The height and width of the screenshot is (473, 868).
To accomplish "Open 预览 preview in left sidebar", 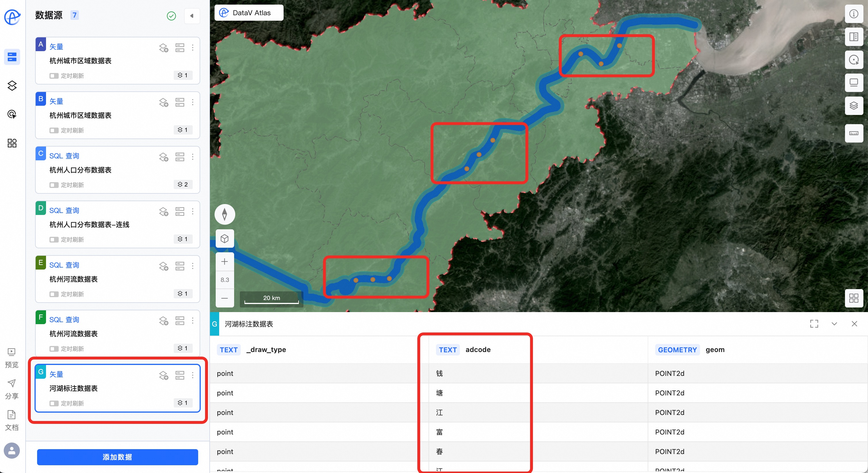I will point(12,357).
